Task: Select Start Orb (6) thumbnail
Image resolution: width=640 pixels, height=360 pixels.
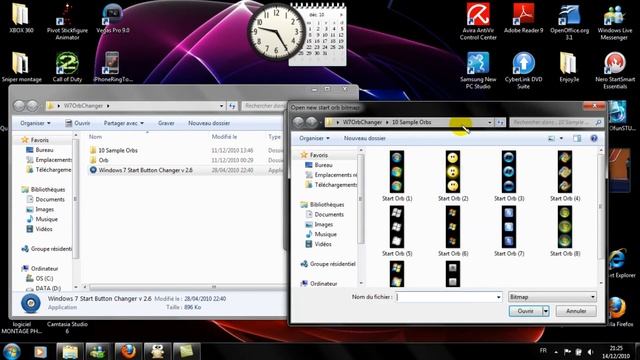Action: pyautogui.click(x=453, y=231)
